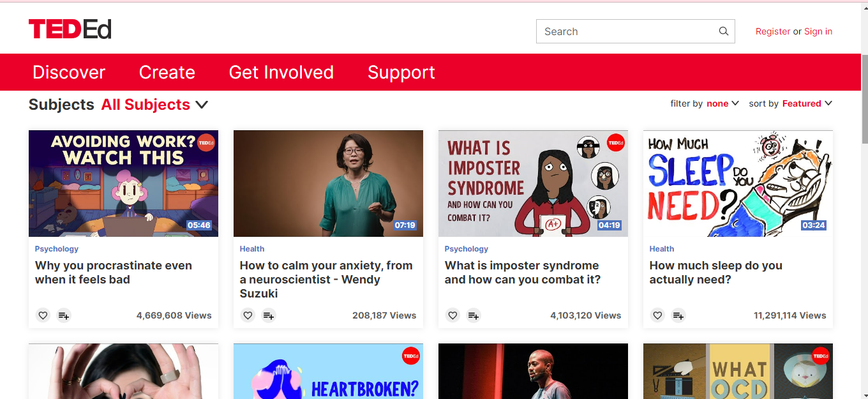Expand the All Subjects dropdown
Viewport: 868px width, 399px height.
pos(154,105)
